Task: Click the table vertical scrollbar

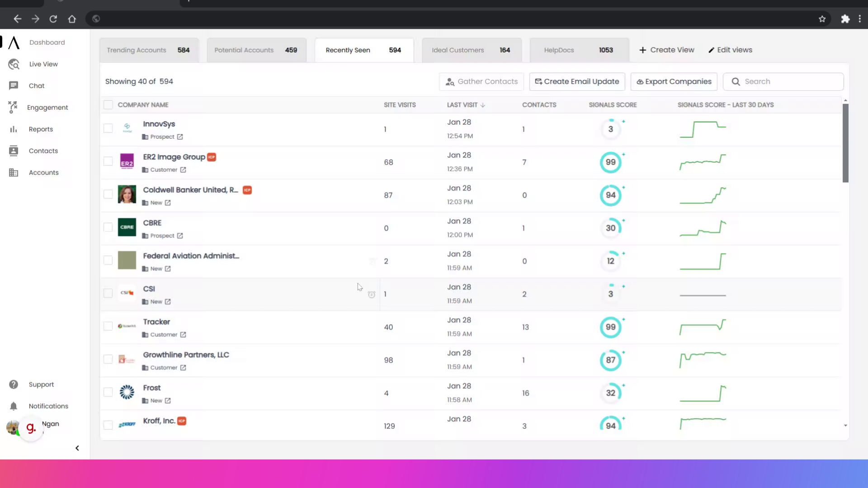Action: [845, 143]
